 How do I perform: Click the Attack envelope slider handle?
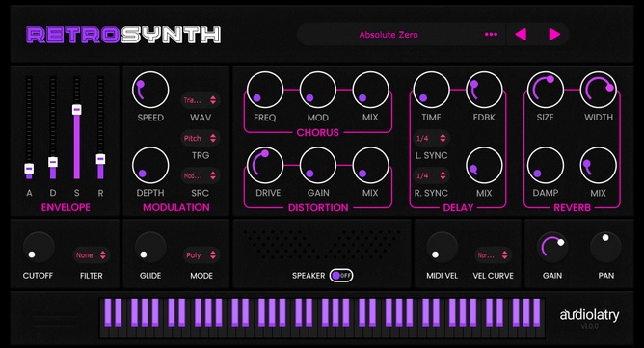coord(29,169)
